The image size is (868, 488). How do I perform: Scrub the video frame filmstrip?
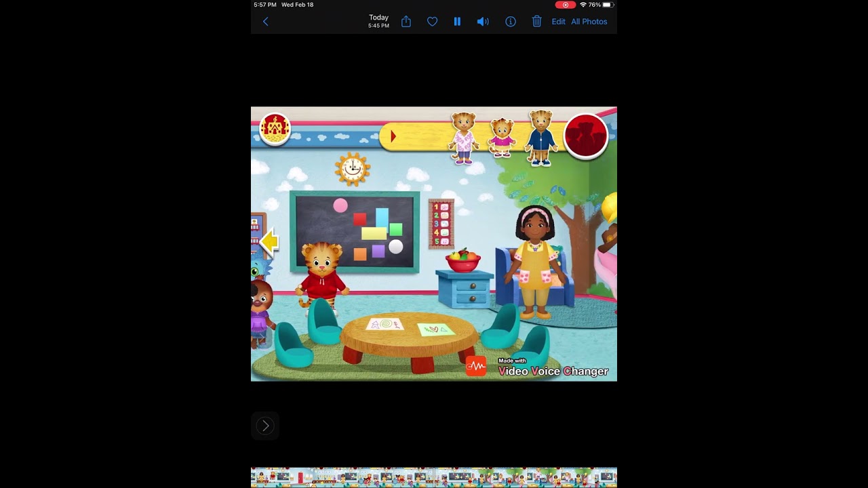pos(434,477)
